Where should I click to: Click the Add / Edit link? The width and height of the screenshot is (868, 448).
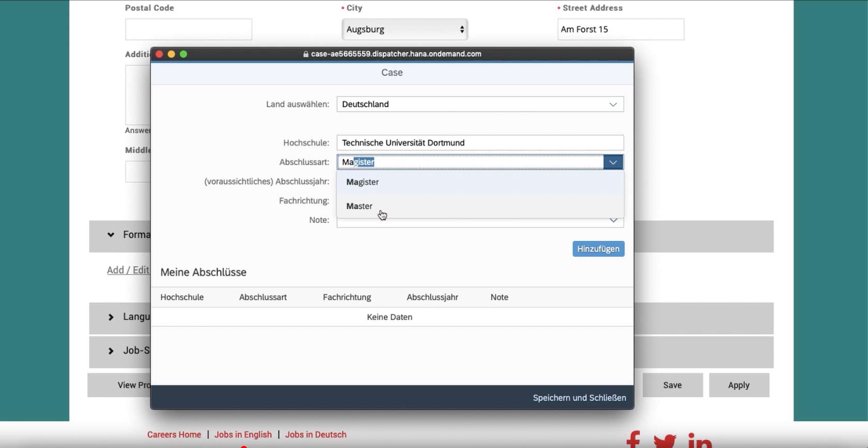click(128, 270)
